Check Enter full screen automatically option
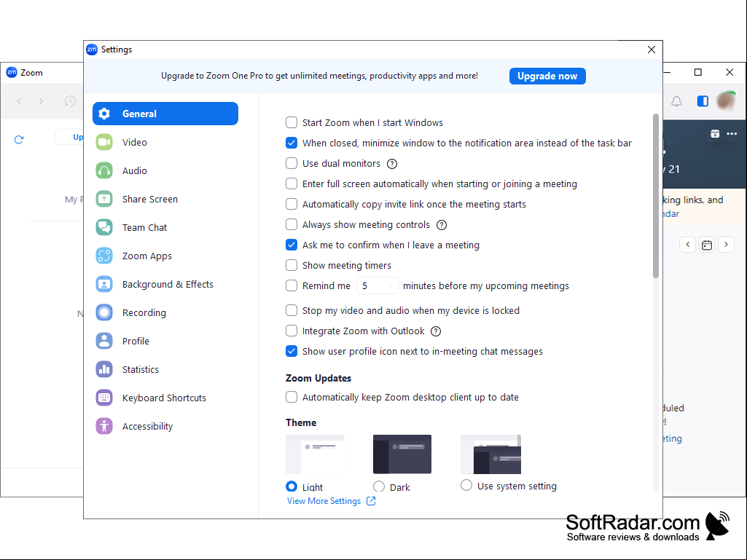 (292, 184)
